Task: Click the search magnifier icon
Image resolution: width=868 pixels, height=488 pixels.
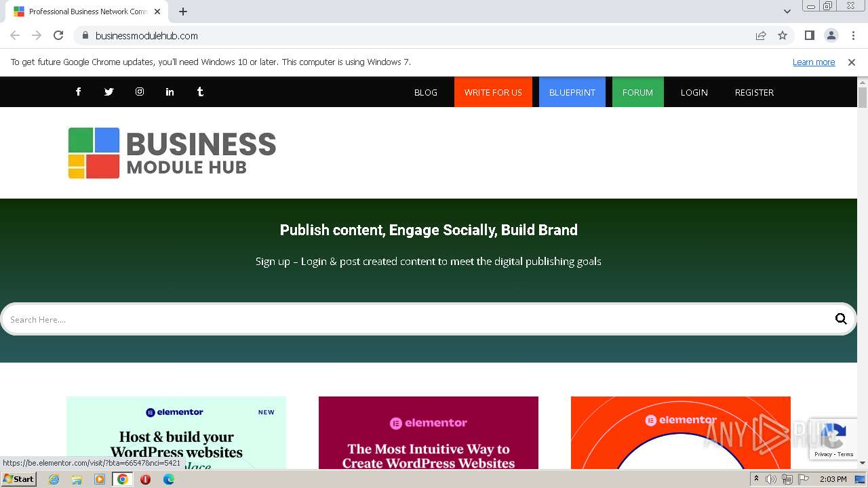Action: pyautogui.click(x=841, y=319)
